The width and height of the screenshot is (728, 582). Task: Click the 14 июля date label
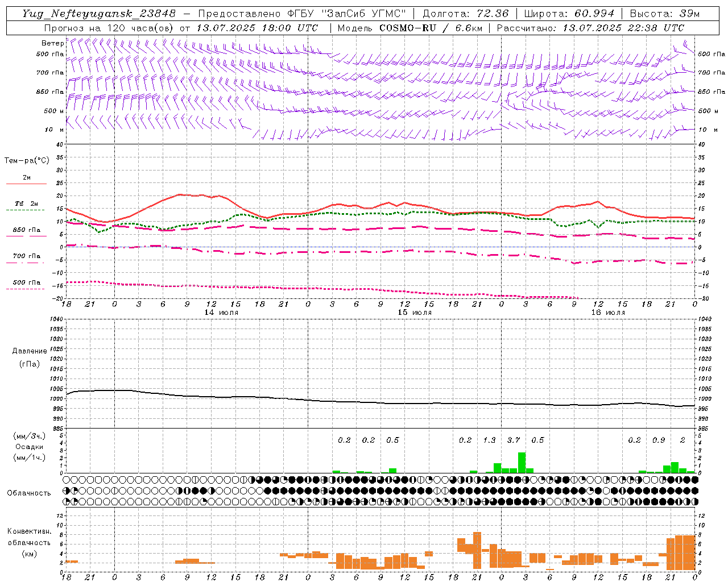[x=221, y=313]
